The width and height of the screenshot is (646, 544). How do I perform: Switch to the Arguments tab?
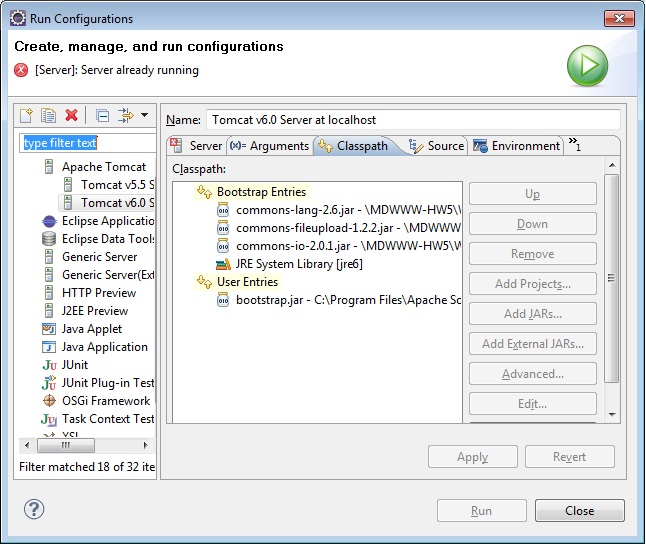click(x=270, y=146)
